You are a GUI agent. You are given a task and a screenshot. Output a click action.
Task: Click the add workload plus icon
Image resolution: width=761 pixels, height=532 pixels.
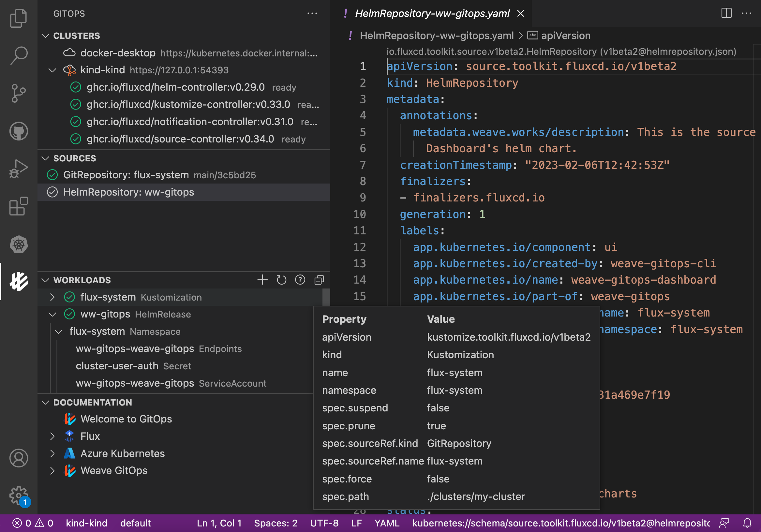262,280
